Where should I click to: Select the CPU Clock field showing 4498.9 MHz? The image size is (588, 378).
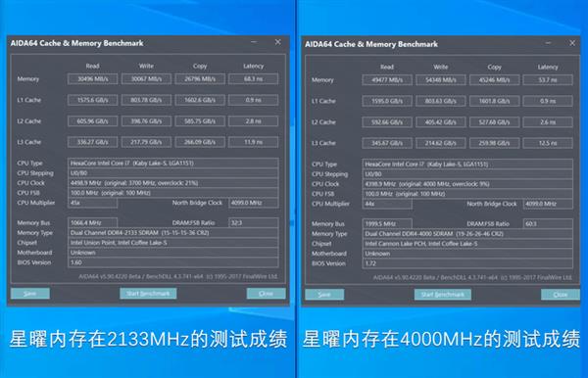[172, 183]
